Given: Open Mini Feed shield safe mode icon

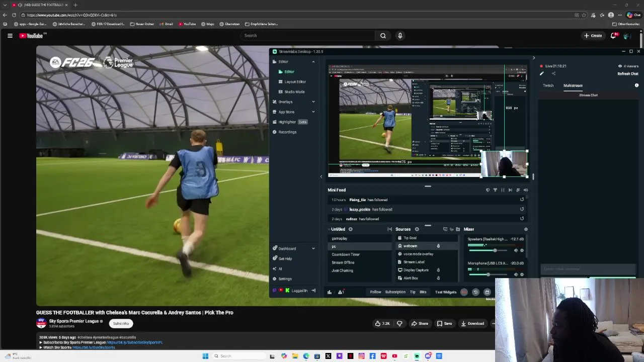Looking at the screenshot, I should tap(488, 190).
